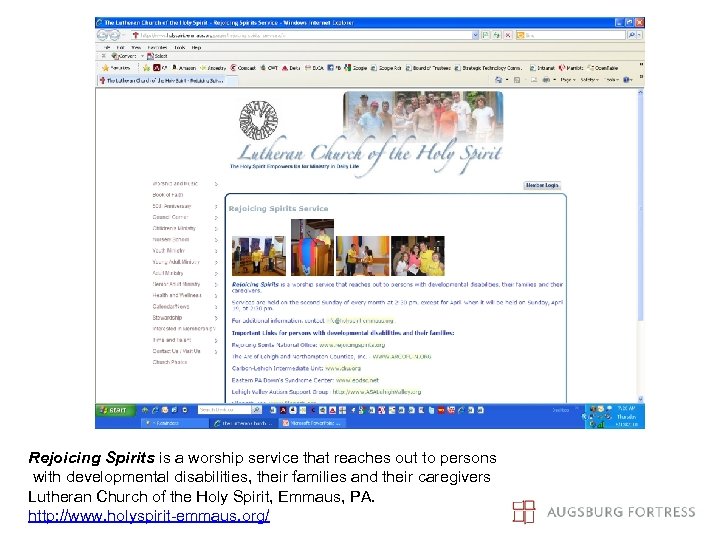Click the Print icon in command bar
The width and height of the screenshot is (720, 540).
[546, 80]
